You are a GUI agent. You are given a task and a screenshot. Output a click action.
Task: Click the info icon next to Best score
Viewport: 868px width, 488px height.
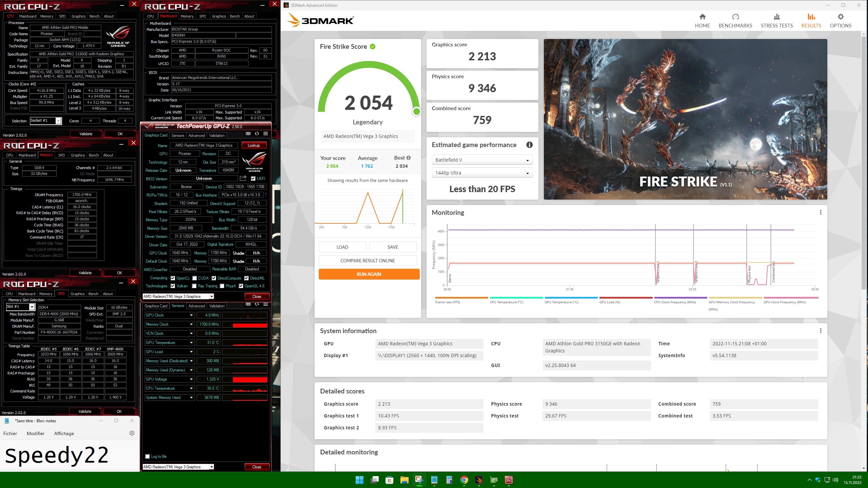click(x=409, y=158)
